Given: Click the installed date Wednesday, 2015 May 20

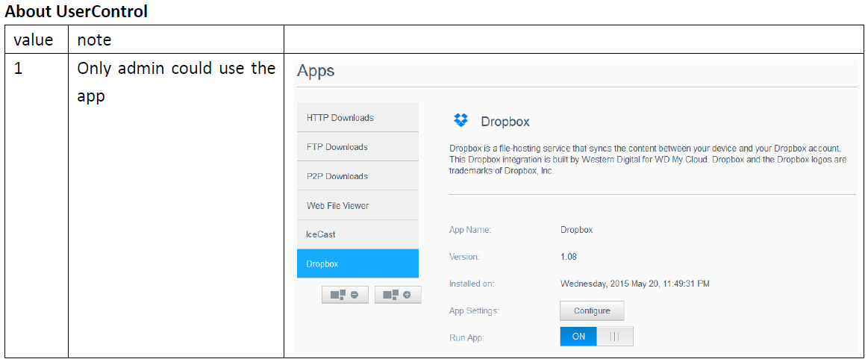Looking at the screenshot, I should (x=635, y=284).
